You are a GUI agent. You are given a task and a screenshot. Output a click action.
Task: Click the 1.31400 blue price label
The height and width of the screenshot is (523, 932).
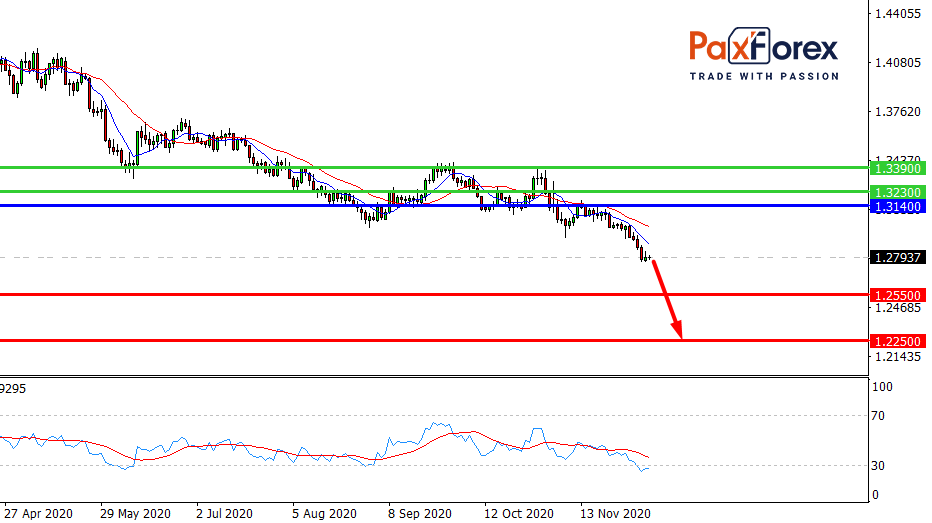pyautogui.click(x=896, y=206)
